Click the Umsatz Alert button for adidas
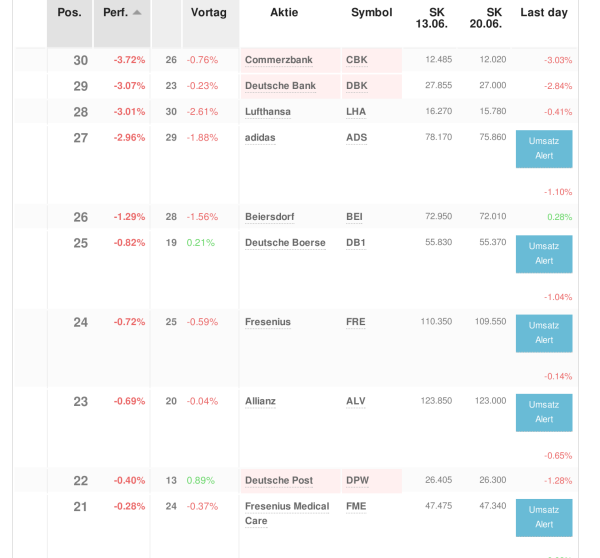The image size is (600, 558). coord(544,148)
